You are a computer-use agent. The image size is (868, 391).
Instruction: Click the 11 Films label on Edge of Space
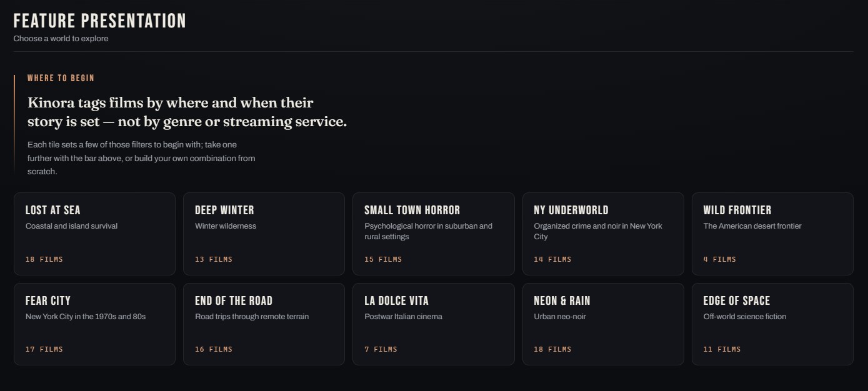coord(722,349)
